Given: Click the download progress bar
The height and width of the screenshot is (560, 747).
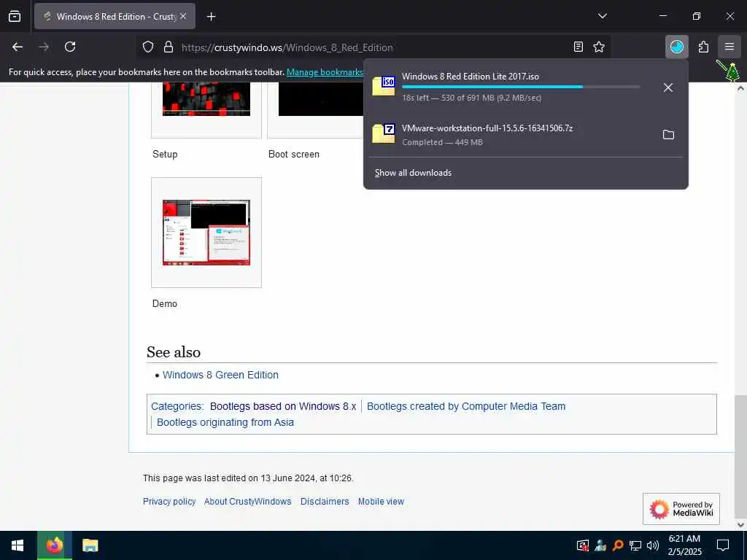Looking at the screenshot, I should 521,87.
